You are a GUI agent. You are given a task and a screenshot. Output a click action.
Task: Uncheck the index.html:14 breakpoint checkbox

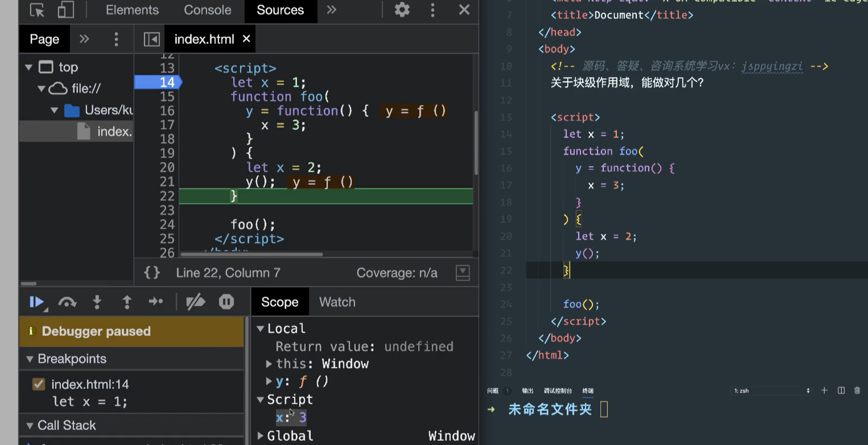tap(39, 384)
